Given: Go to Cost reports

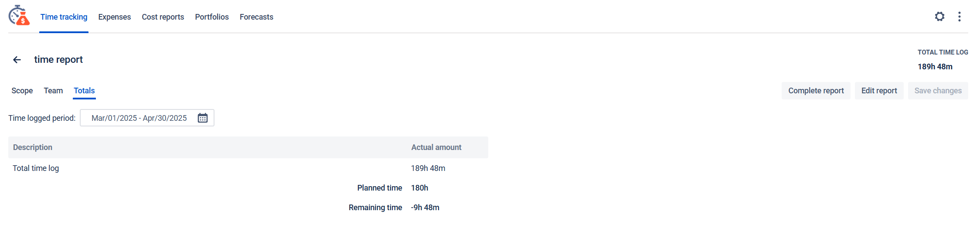Looking at the screenshot, I should tap(163, 17).
